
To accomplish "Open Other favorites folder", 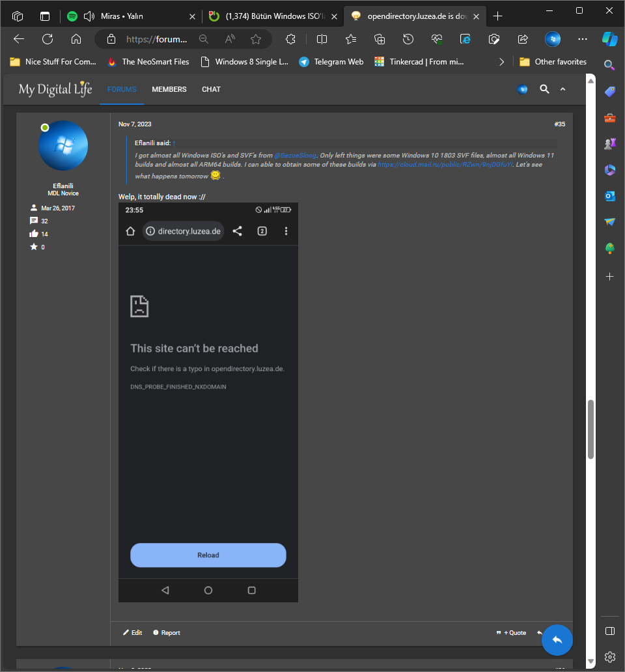I will point(553,62).
